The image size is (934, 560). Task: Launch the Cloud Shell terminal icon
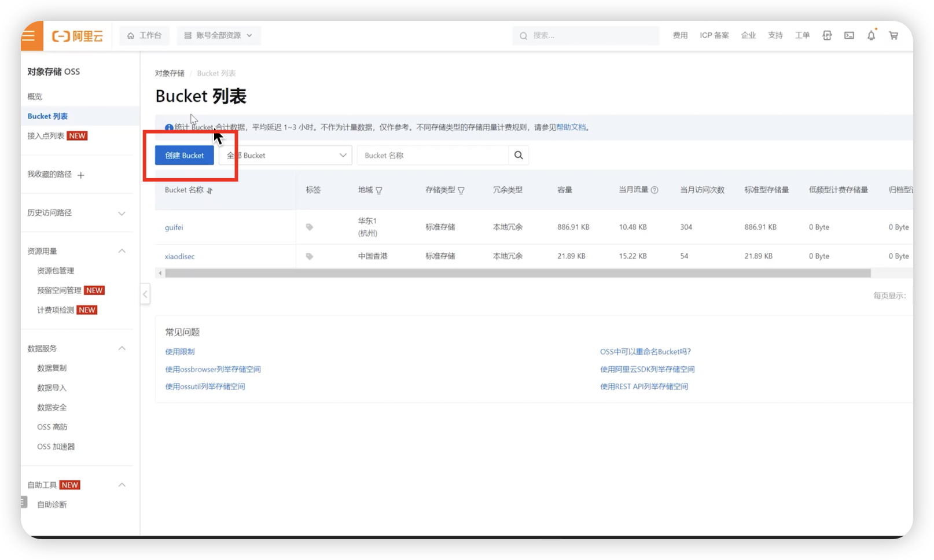pos(849,35)
